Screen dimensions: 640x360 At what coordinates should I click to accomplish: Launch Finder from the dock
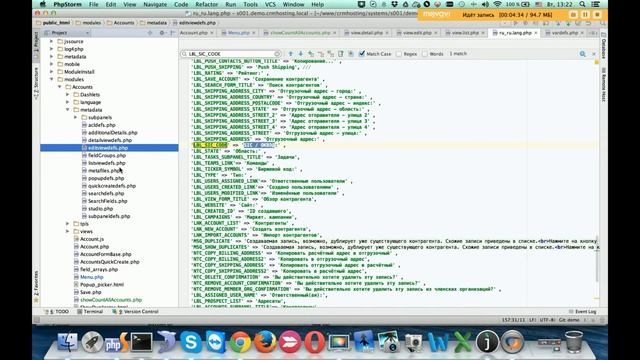[x=68, y=341]
